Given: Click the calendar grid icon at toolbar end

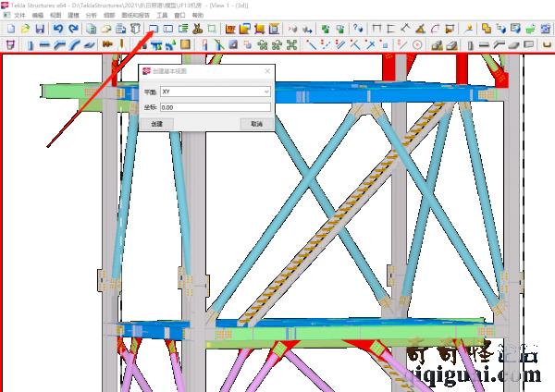Looking at the screenshot, I should (x=546, y=29).
